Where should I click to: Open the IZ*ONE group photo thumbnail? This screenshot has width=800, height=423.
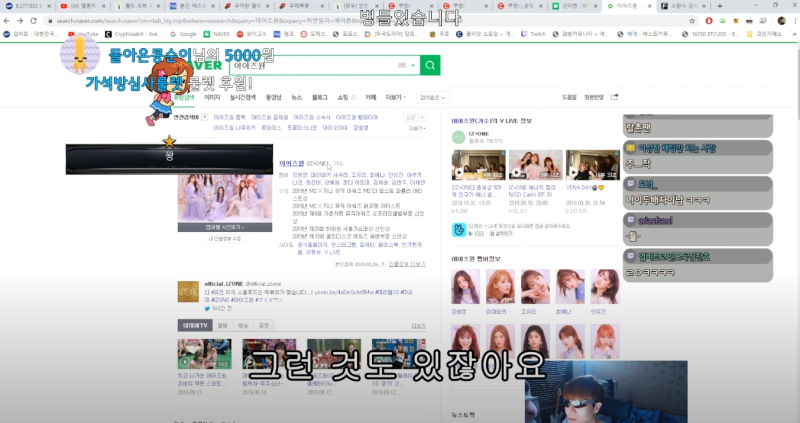(x=224, y=198)
